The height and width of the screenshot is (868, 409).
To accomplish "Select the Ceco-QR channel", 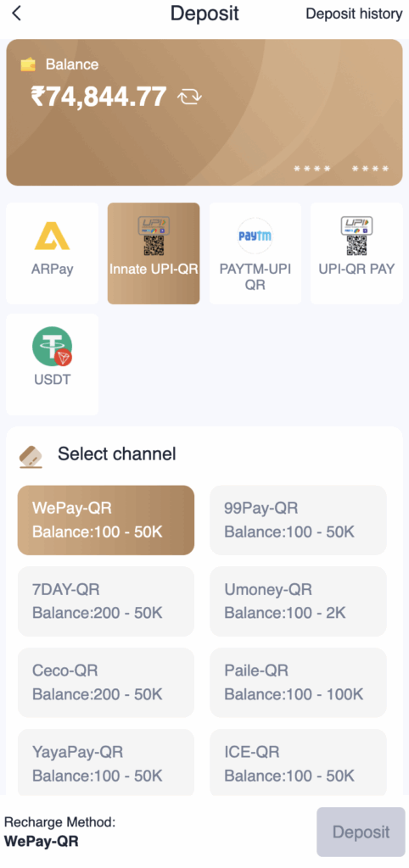I will point(106,682).
